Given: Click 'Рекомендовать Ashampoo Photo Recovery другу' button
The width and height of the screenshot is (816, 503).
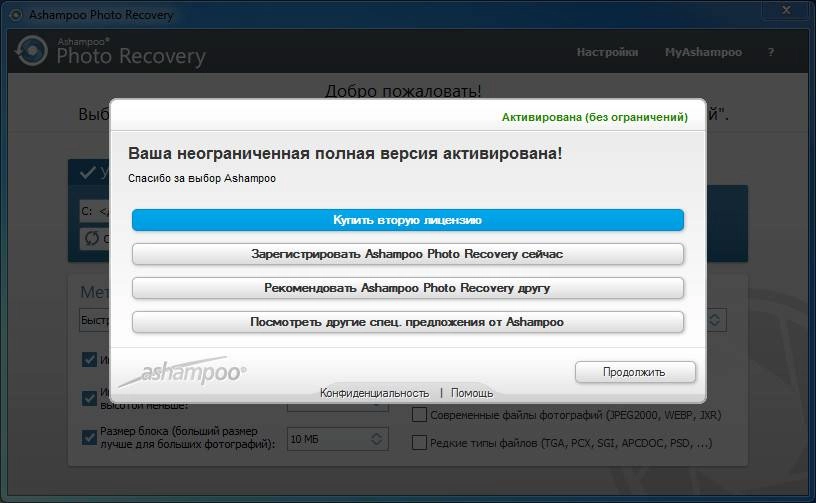Looking at the screenshot, I should pos(407,288).
